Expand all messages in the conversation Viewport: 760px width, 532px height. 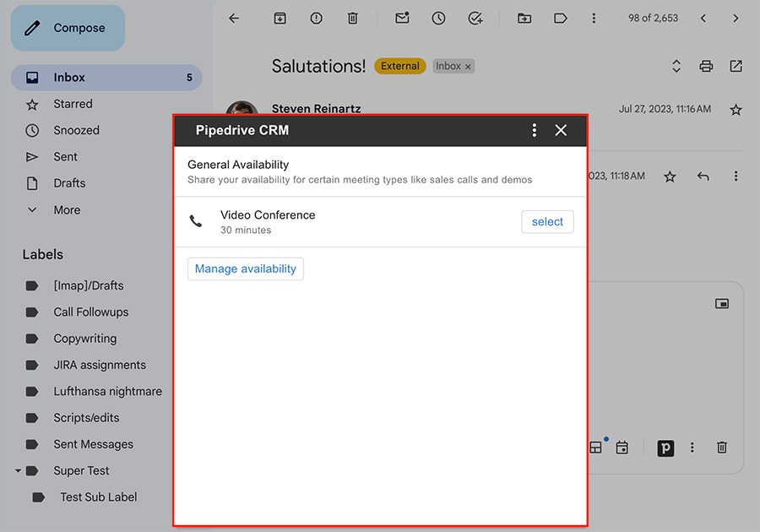click(676, 66)
